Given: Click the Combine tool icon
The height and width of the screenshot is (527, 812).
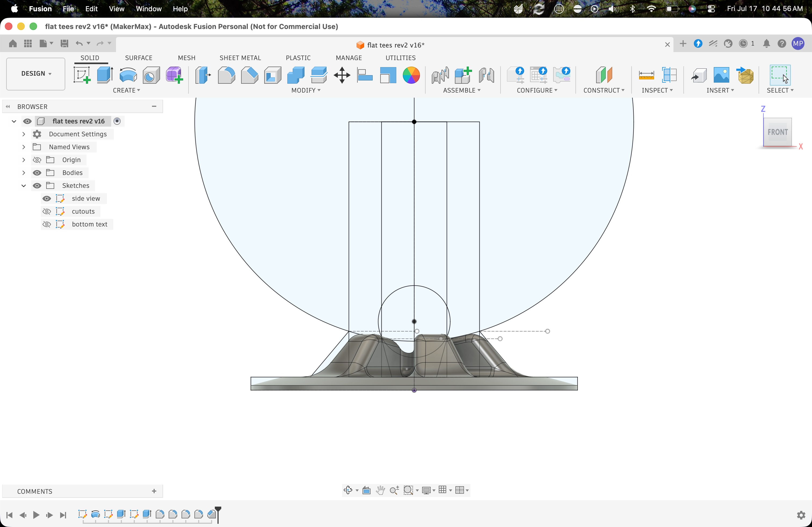Looking at the screenshot, I should pyautogui.click(x=296, y=75).
